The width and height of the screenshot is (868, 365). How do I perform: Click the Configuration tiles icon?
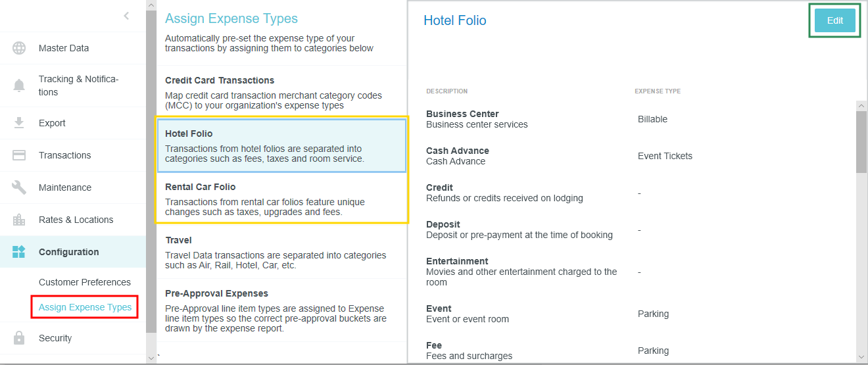(x=19, y=252)
